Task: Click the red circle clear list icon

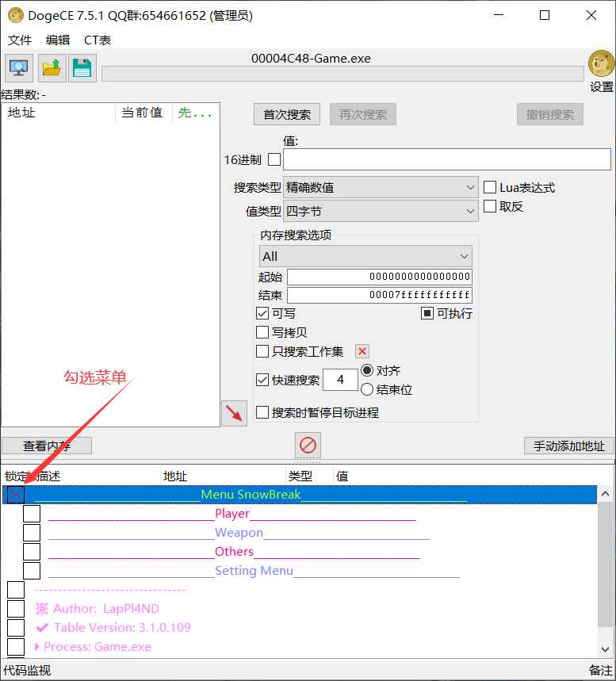Action: coord(308,445)
